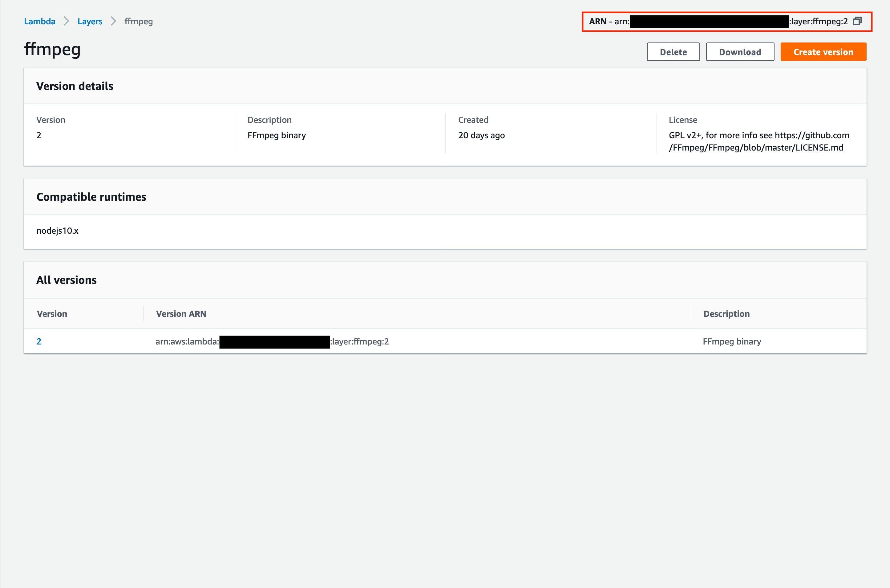Click the orange Create version button
This screenshot has height=588, width=890.
point(823,52)
